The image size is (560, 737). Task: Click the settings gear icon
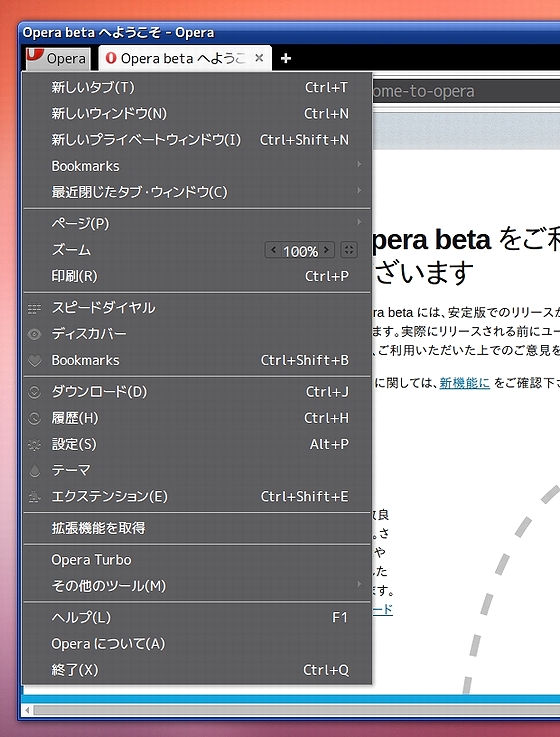point(34,445)
